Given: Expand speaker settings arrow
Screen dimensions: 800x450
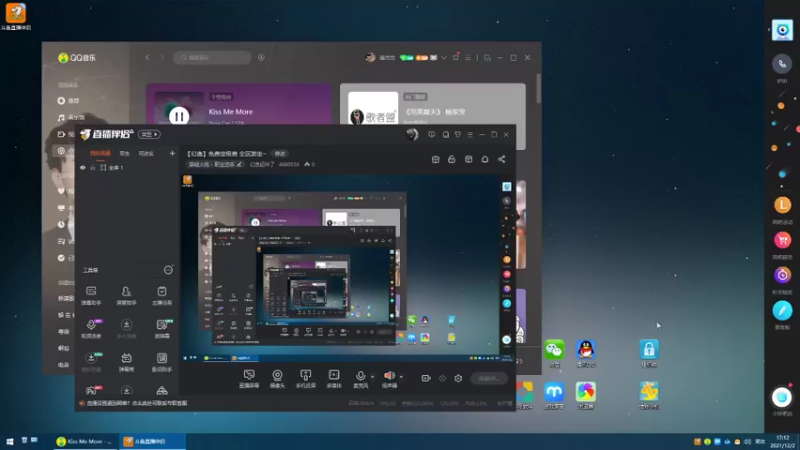Looking at the screenshot, I should click(401, 377).
